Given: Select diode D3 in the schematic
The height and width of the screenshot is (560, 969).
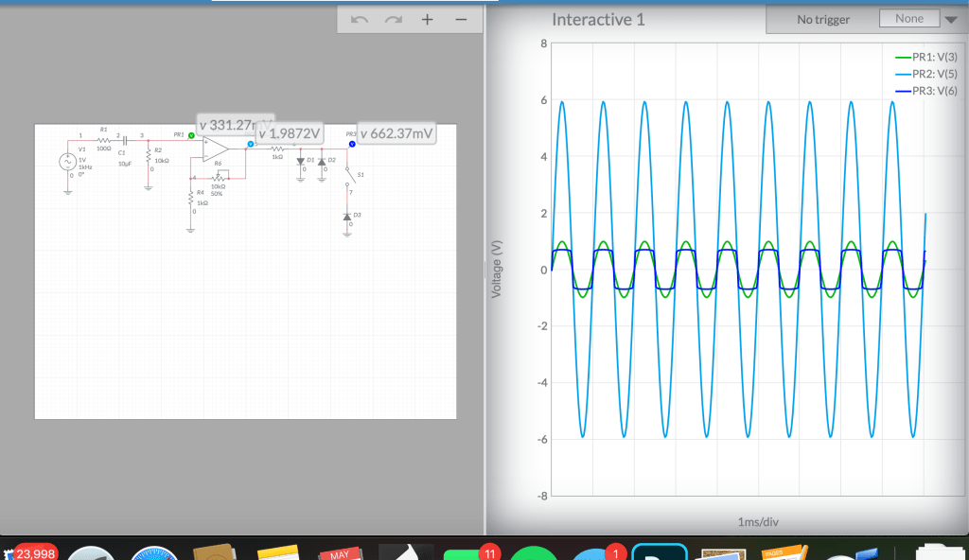Looking at the screenshot, I should point(346,217).
